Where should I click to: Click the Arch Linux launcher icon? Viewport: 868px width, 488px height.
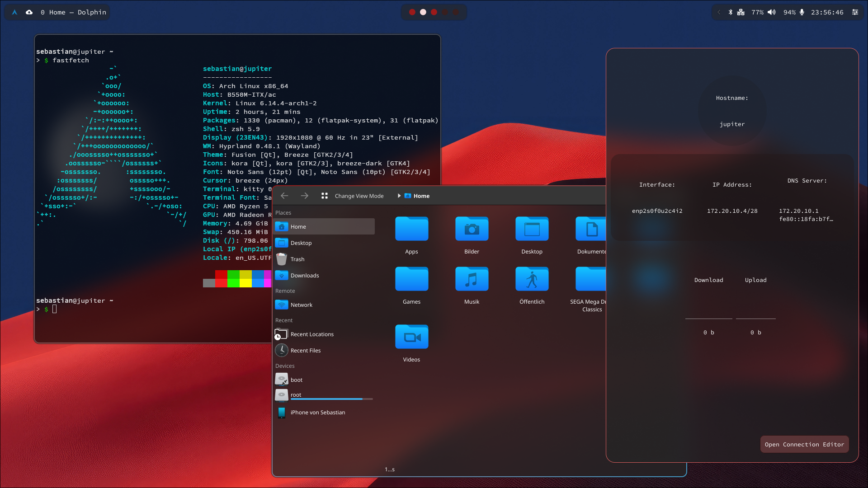click(x=14, y=12)
